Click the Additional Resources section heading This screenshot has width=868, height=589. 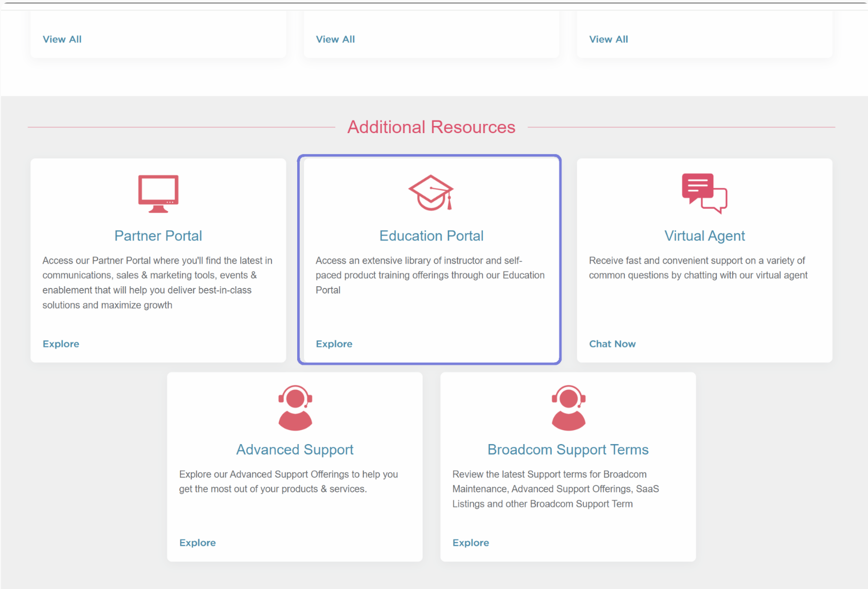[x=431, y=127]
